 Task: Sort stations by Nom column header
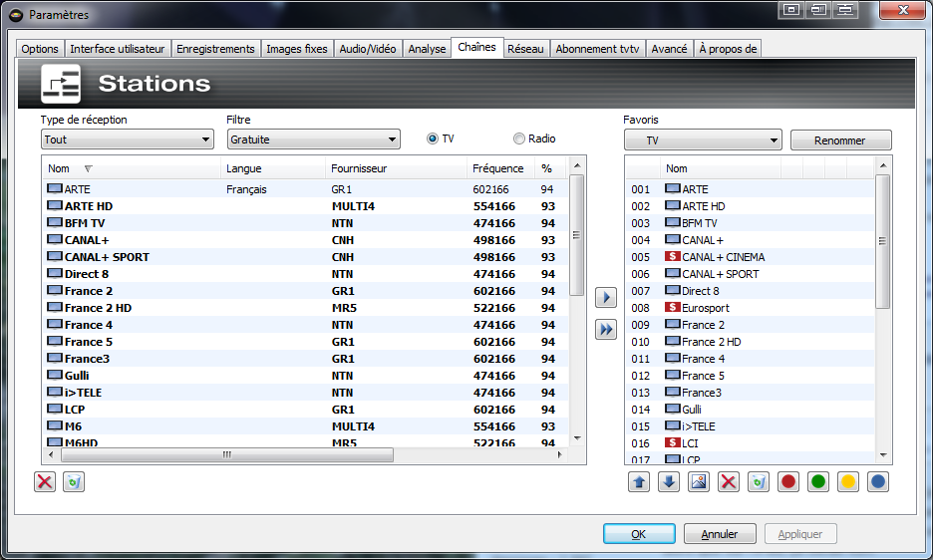coord(131,168)
